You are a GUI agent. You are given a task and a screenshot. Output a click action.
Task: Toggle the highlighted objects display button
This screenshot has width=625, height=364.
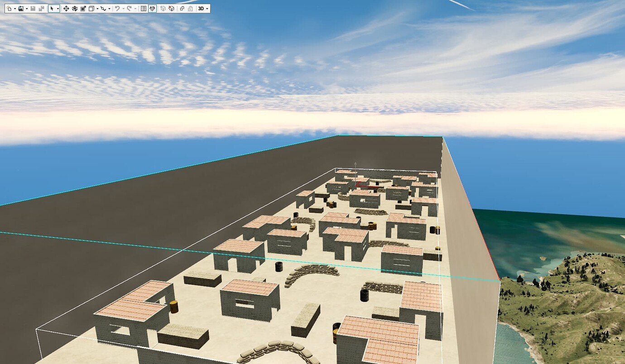(152, 9)
